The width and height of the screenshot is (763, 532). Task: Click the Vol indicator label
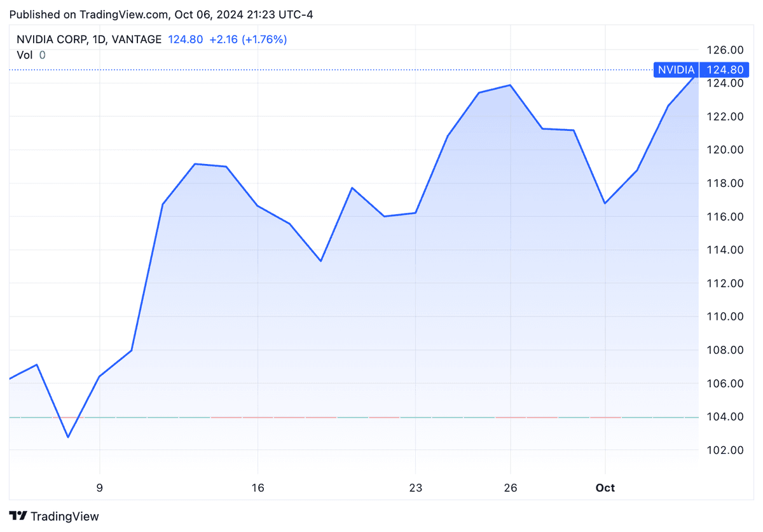24,55
